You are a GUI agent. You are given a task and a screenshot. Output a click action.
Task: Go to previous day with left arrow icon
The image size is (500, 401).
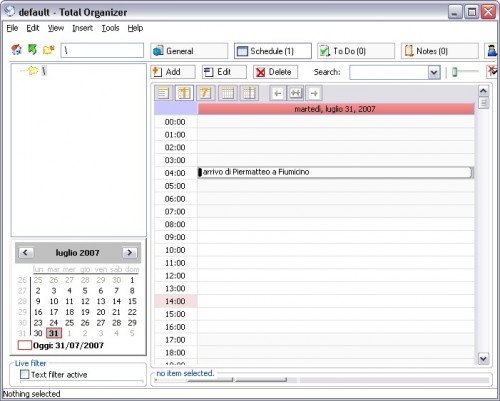pyautogui.click(x=277, y=93)
